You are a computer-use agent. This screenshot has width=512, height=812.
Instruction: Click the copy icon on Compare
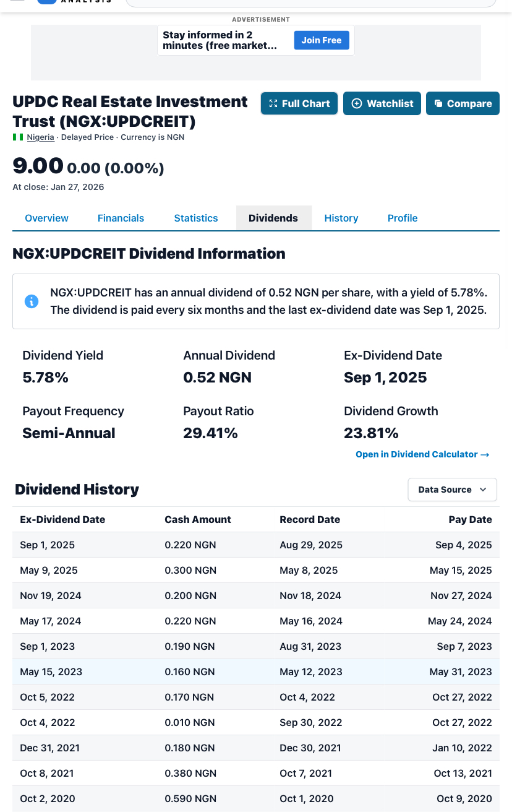[438, 103]
